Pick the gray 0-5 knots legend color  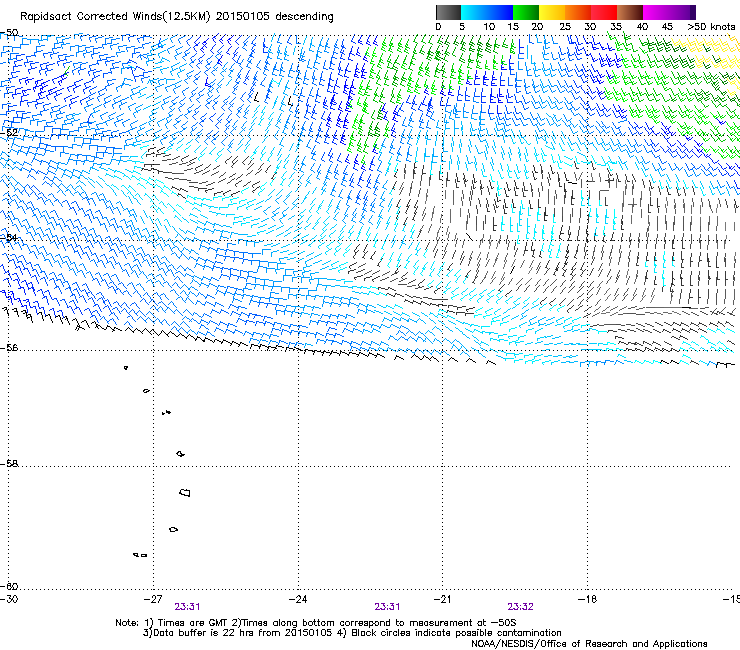[x=448, y=12]
